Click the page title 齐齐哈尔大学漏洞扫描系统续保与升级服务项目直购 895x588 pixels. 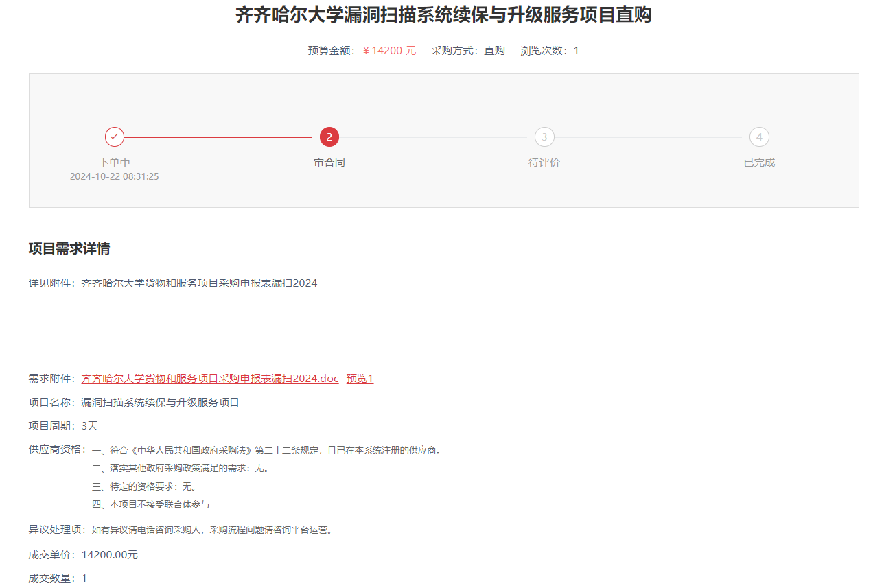coord(443,15)
